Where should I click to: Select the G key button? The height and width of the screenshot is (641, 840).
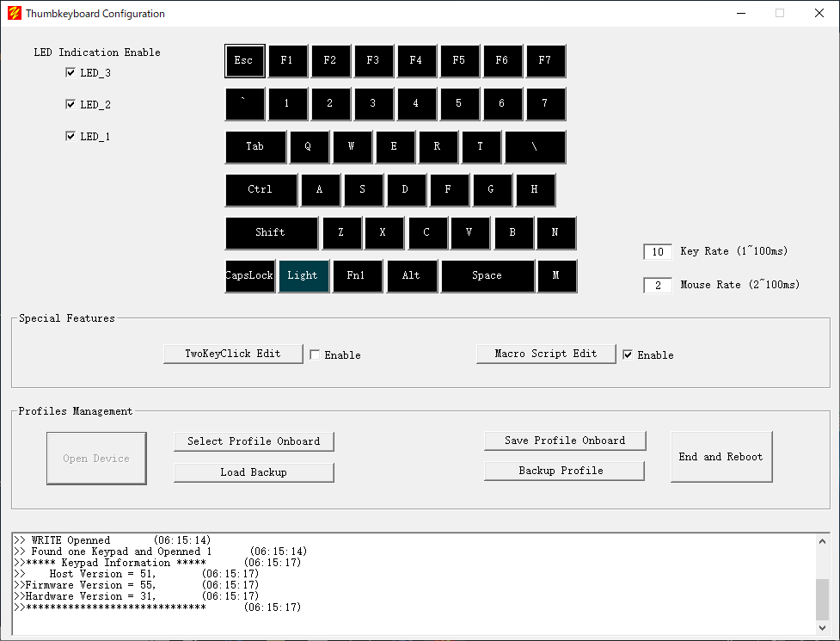pyautogui.click(x=493, y=190)
